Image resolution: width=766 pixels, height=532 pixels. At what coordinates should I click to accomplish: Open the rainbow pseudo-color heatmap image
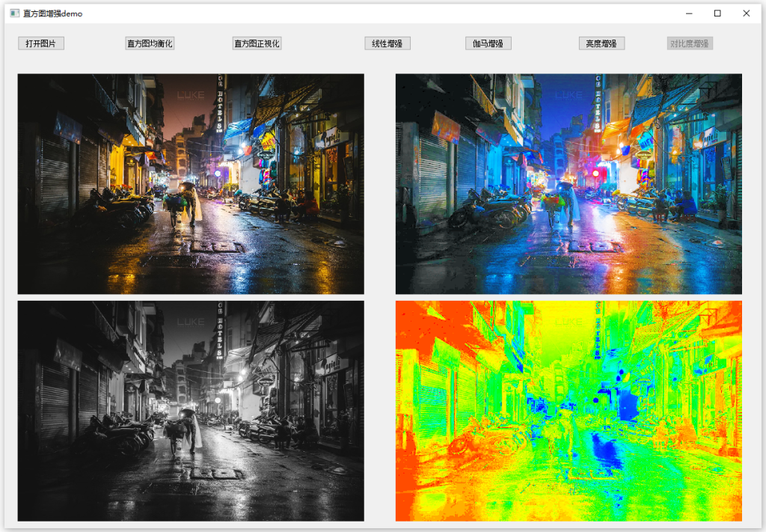click(569, 411)
